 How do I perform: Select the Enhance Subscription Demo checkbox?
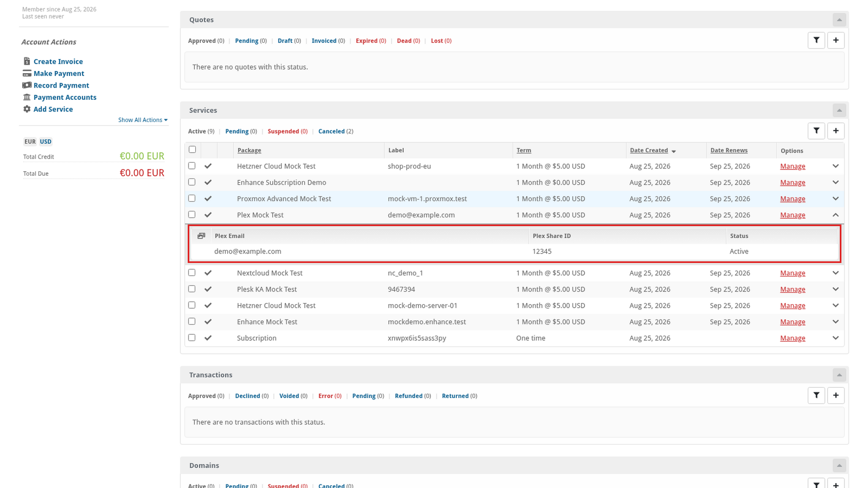(x=192, y=182)
